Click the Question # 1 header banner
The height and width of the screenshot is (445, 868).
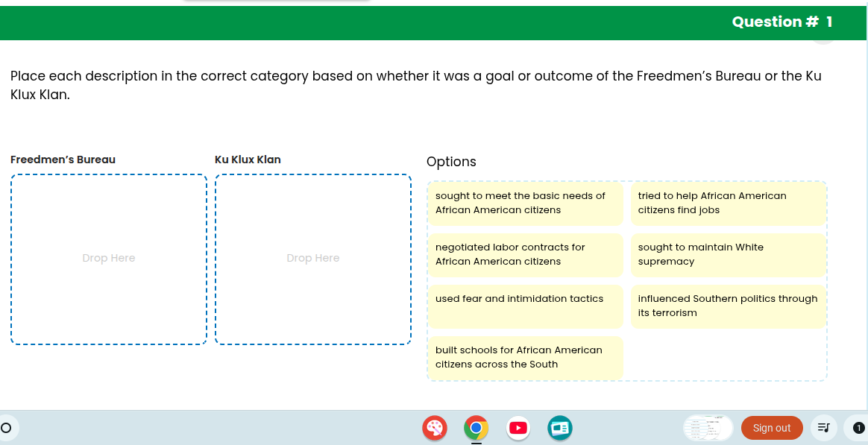click(x=781, y=22)
